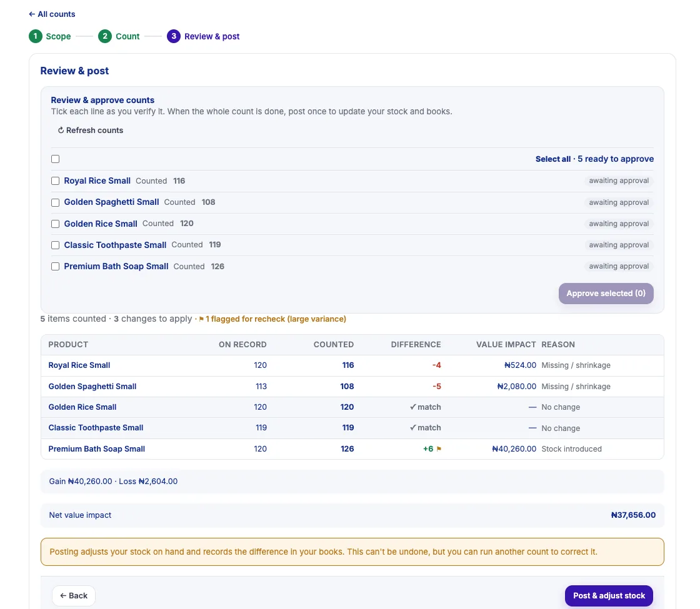Click Classic Toothpaste Small in approval list
Screen dimensions: 700x609
115,245
